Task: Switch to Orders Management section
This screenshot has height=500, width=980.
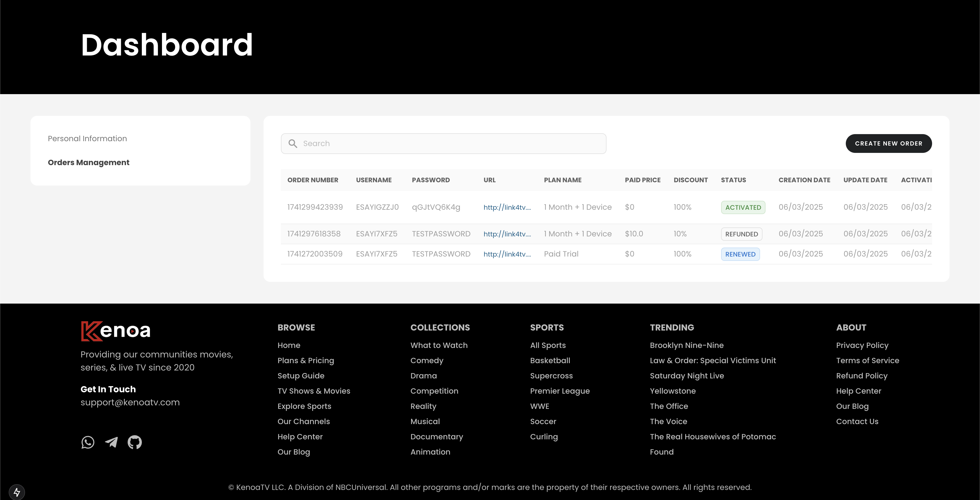Action: [89, 162]
